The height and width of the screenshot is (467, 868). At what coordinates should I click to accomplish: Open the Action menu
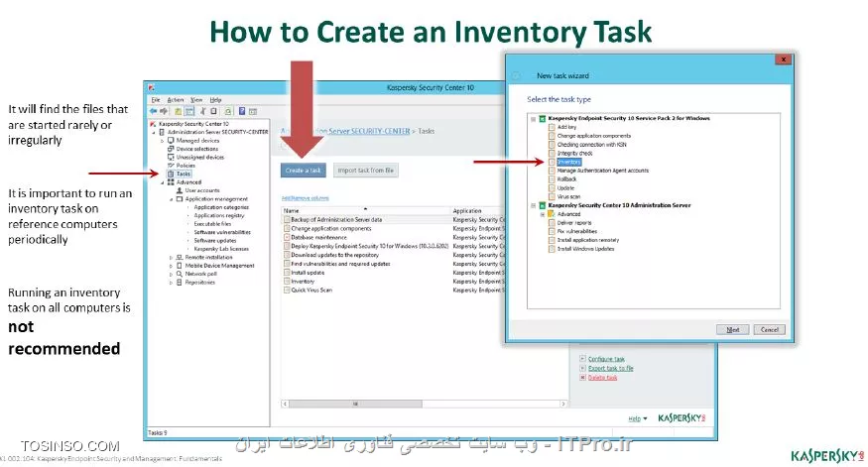pyautogui.click(x=175, y=100)
